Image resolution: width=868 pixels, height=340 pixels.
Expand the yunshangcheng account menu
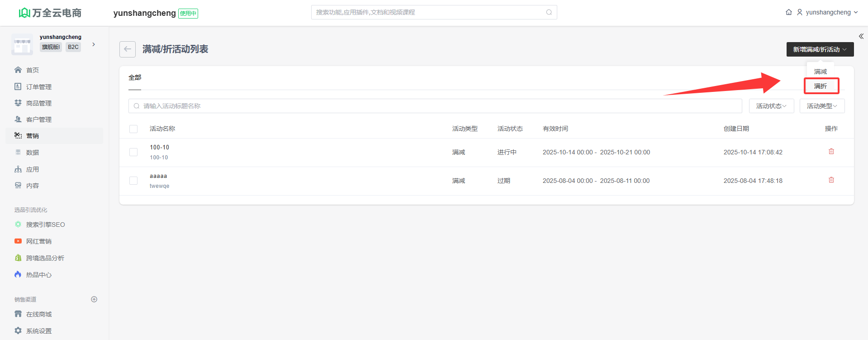tap(828, 12)
